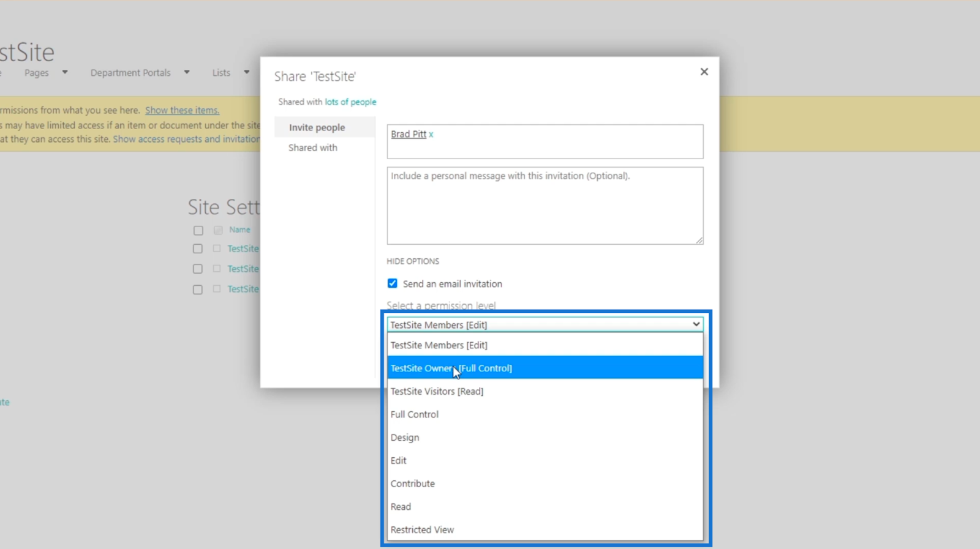Pick the Edit permission level
The height and width of the screenshot is (549, 980).
(545, 460)
